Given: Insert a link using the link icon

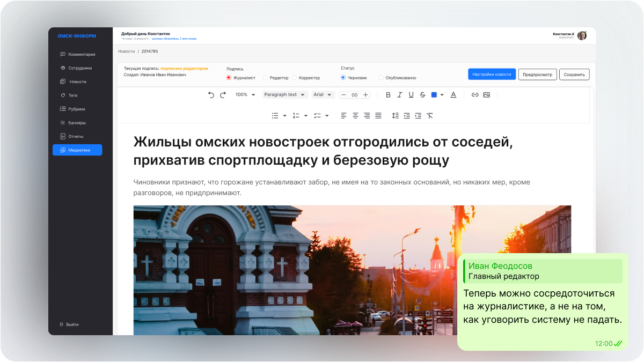Looking at the screenshot, I should (474, 95).
